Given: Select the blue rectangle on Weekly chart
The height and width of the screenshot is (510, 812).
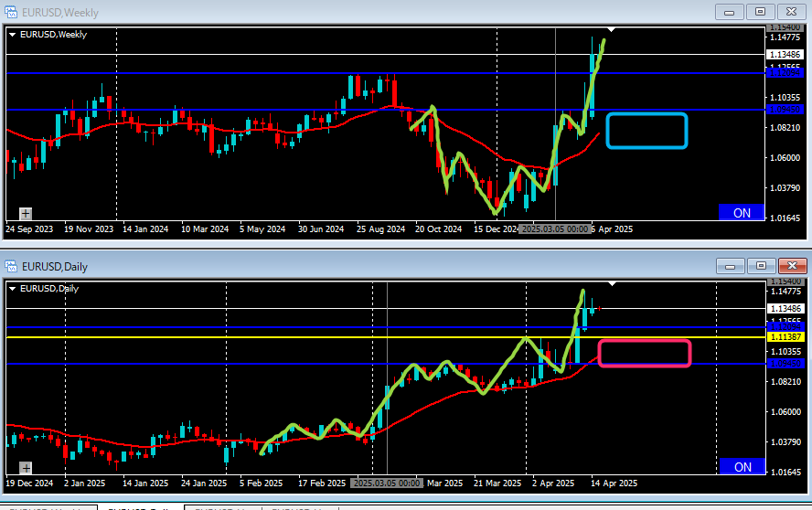Looking at the screenshot, I should pyautogui.click(x=646, y=130).
